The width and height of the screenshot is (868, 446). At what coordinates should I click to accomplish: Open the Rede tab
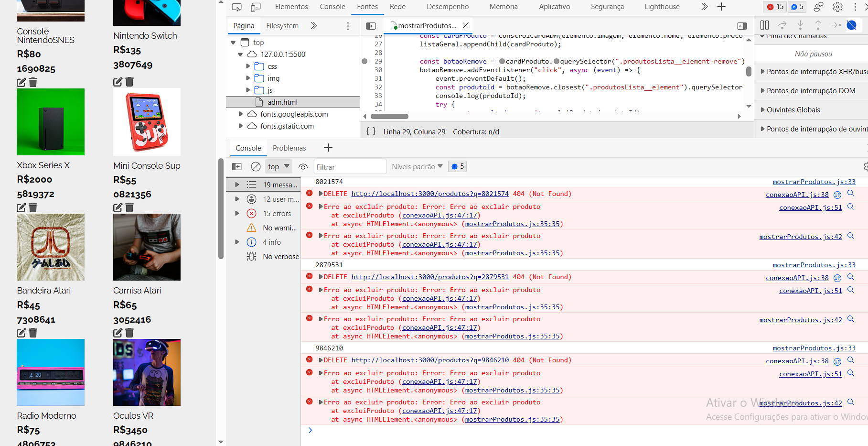point(397,7)
